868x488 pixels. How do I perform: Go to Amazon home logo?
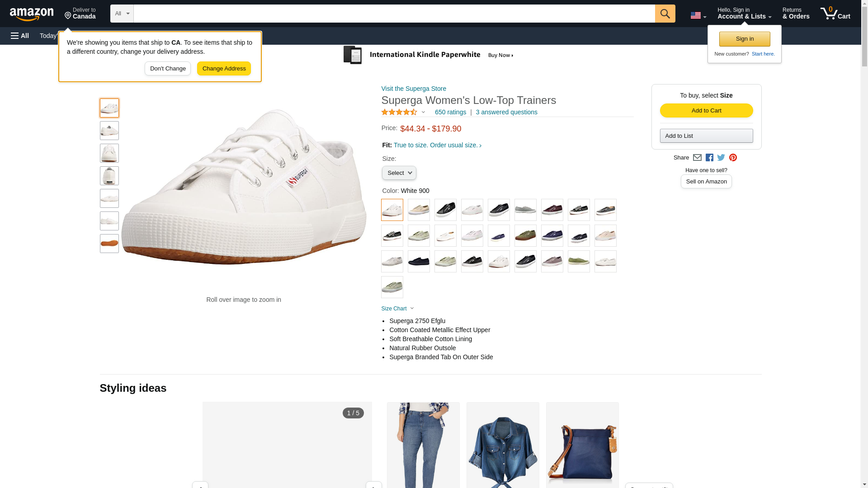(32, 14)
